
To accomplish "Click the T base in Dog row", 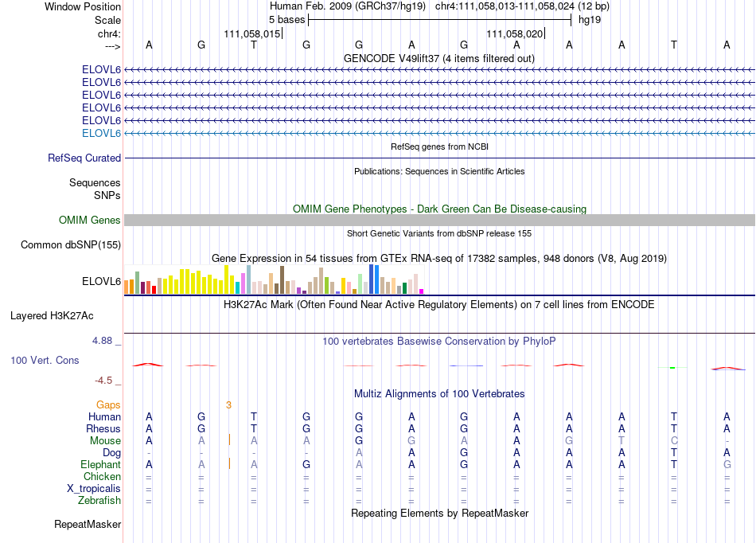I will (674, 453).
